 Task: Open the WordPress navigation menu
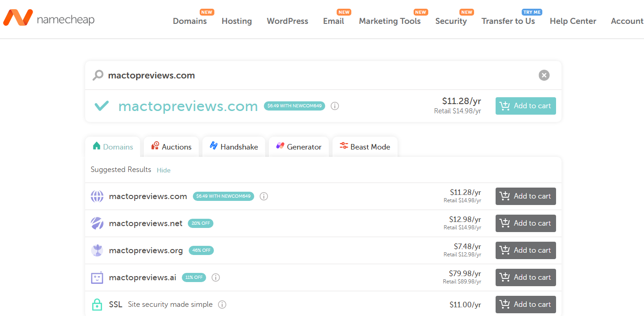tap(288, 21)
